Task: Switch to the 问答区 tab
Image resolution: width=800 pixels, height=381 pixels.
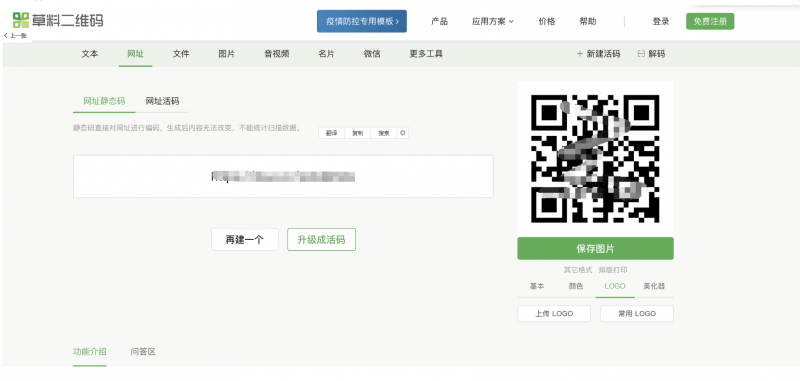Action: pyautogui.click(x=143, y=351)
